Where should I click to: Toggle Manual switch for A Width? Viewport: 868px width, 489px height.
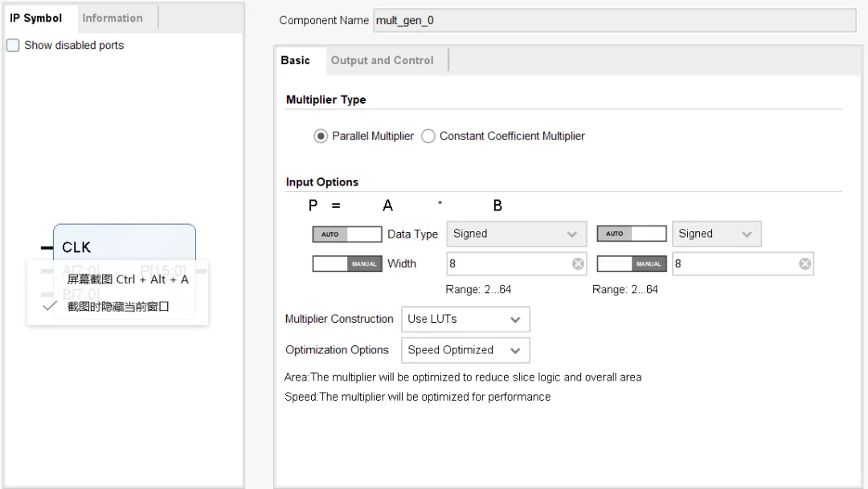346,264
